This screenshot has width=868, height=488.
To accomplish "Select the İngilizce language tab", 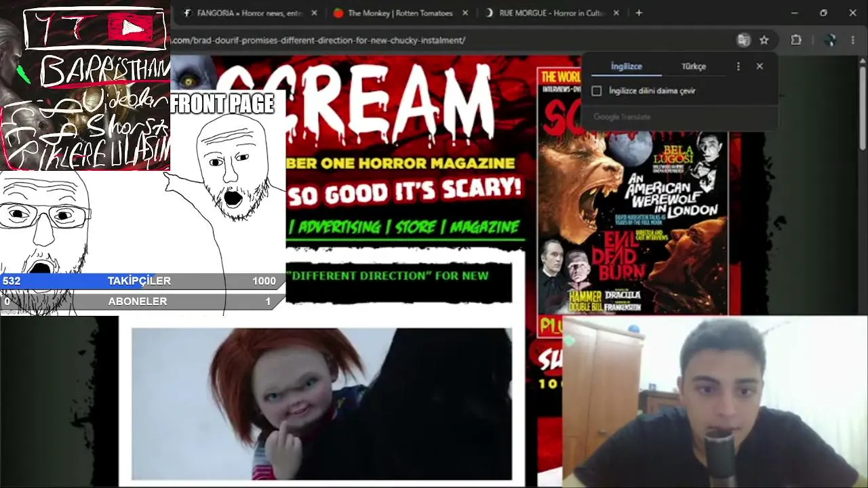I will coord(626,66).
